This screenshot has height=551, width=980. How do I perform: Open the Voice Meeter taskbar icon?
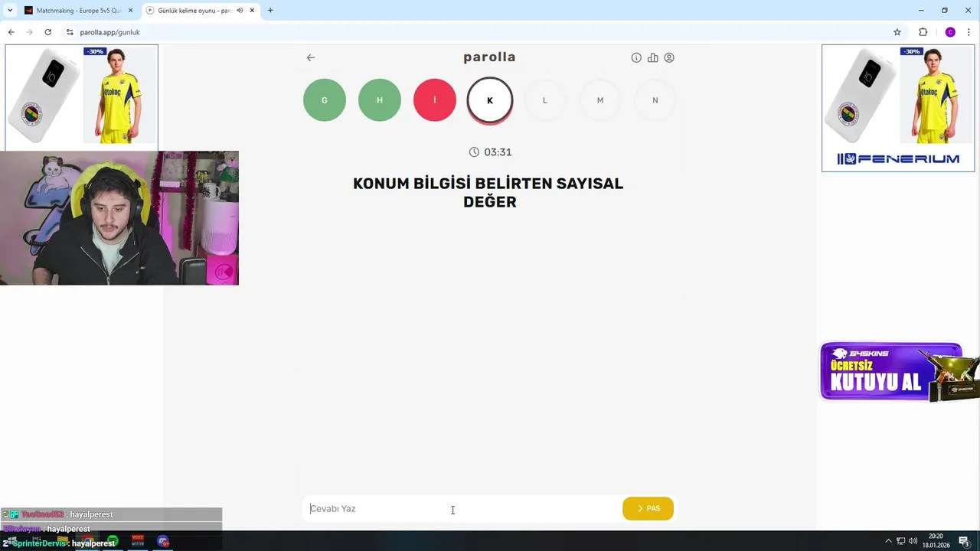click(x=138, y=541)
